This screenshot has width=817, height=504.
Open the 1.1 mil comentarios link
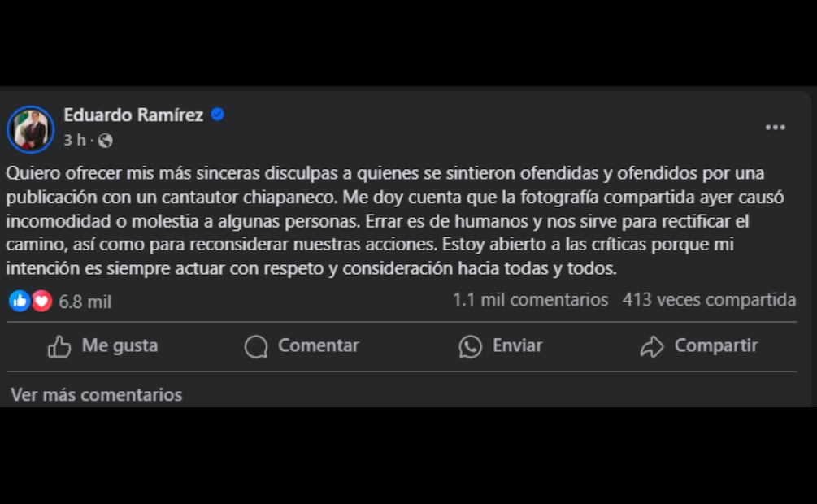[530, 300]
